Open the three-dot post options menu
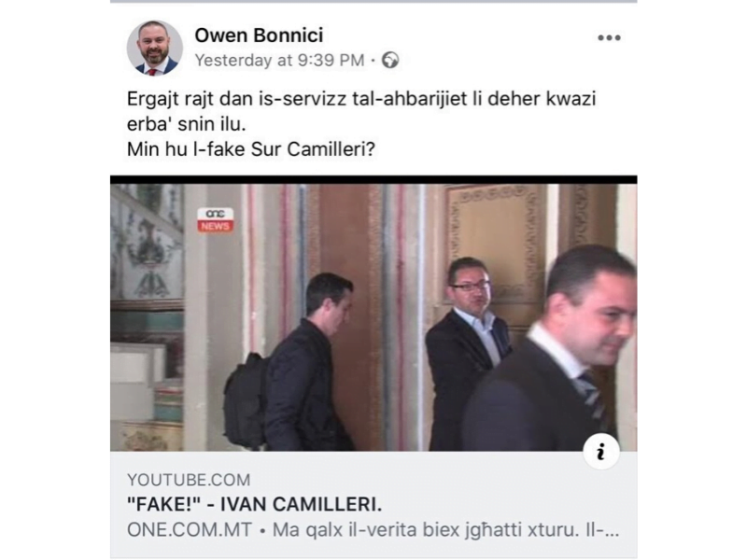 [609, 37]
